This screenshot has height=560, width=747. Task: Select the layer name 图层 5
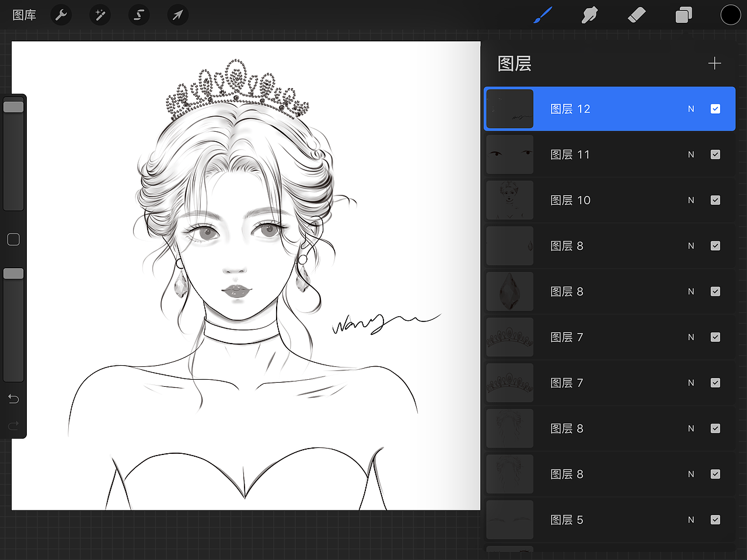(x=567, y=520)
